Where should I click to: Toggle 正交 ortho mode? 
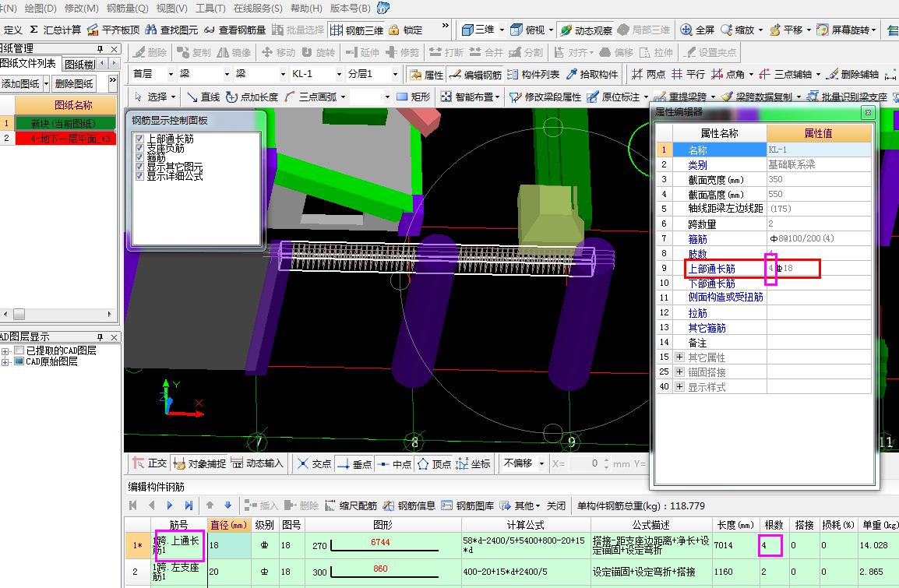149,463
